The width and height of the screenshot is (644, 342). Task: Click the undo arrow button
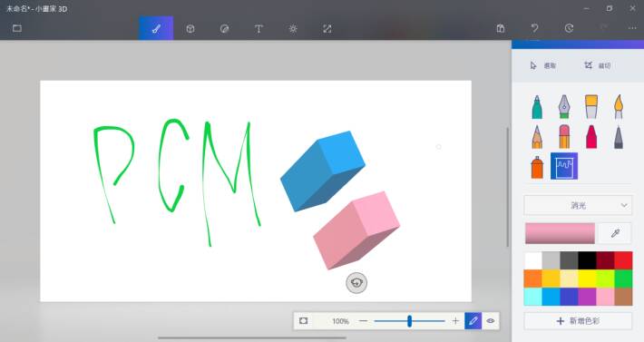534,28
